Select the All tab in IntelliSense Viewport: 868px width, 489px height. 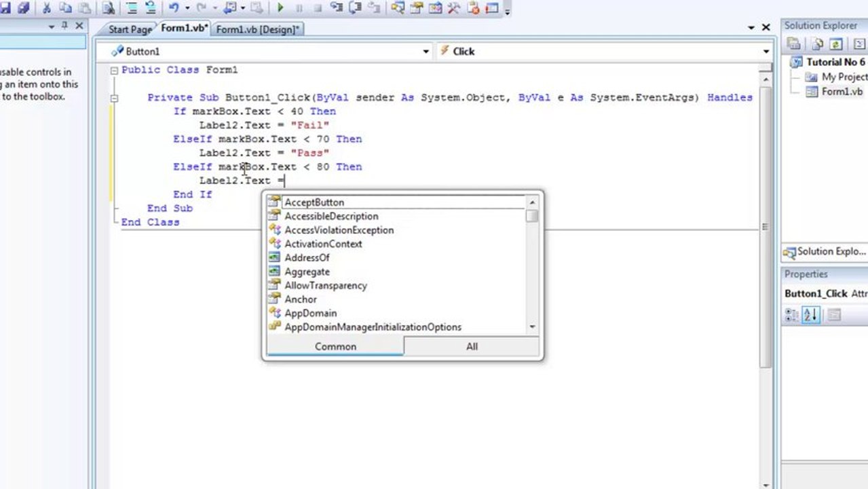(472, 346)
